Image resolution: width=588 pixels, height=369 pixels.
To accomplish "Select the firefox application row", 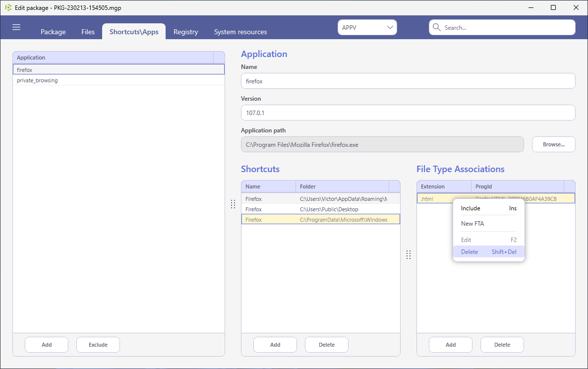I will click(x=118, y=69).
